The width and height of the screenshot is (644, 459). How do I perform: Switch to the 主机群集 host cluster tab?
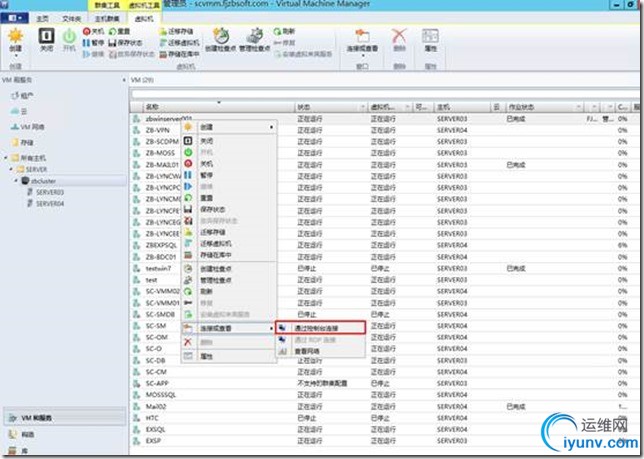pos(107,19)
